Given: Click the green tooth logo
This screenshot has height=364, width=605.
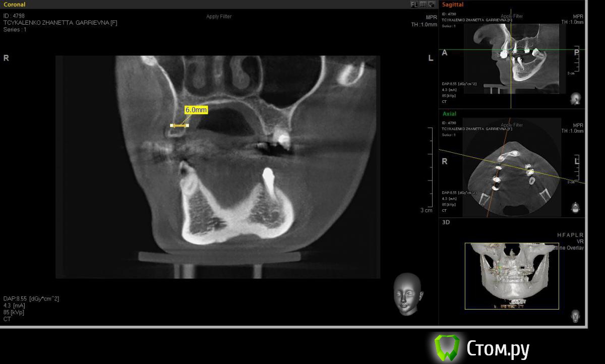Looking at the screenshot, I should (x=447, y=347).
